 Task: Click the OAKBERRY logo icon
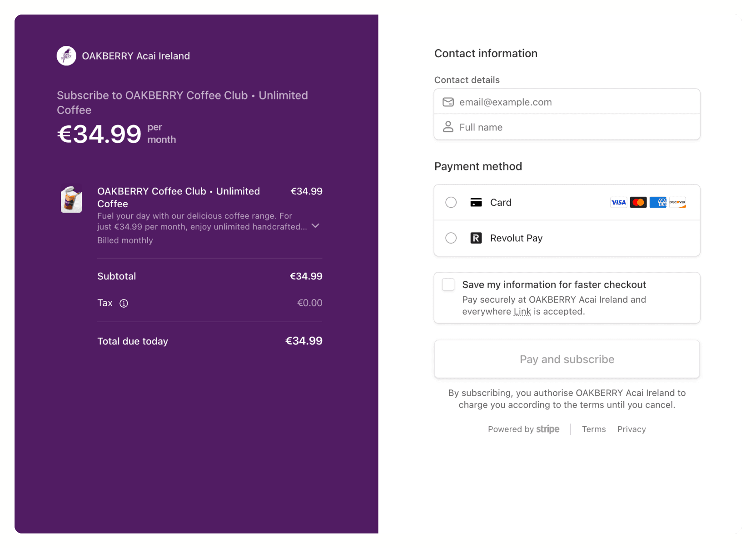(x=66, y=56)
